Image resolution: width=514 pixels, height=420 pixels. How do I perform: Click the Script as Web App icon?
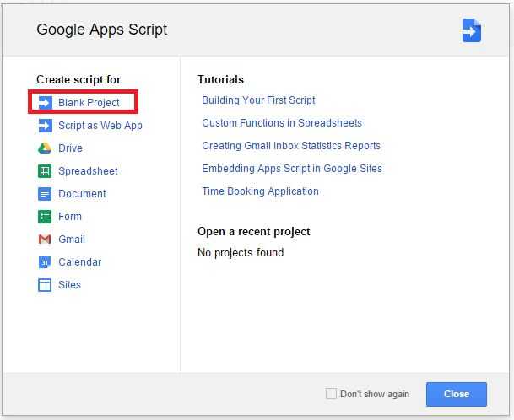(x=45, y=126)
